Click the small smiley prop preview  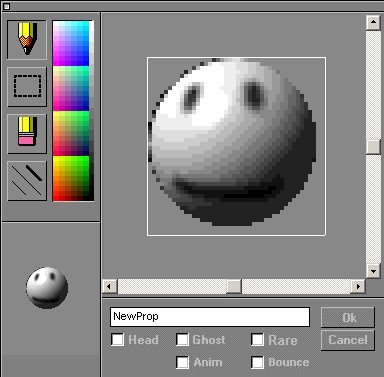47,287
